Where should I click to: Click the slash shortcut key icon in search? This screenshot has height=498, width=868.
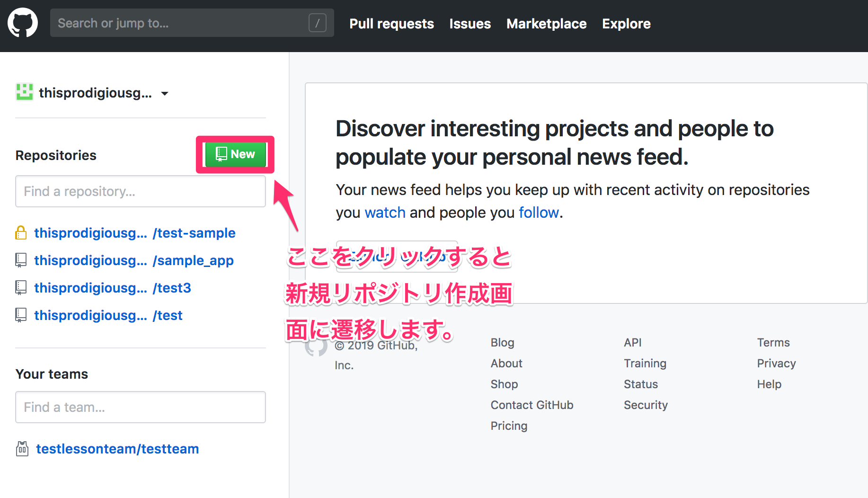click(x=317, y=23)
